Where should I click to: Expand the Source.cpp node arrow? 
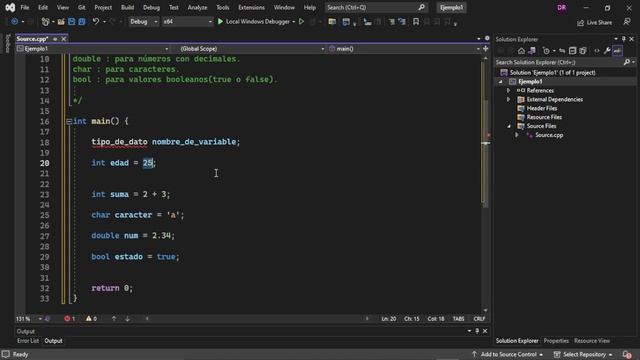coord(517,135)
